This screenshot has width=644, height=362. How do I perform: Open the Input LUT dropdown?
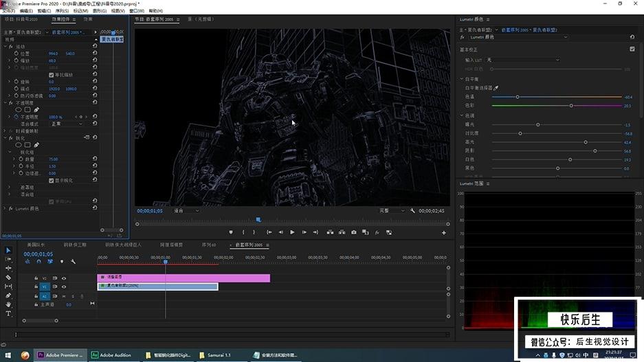click(523, 60)
